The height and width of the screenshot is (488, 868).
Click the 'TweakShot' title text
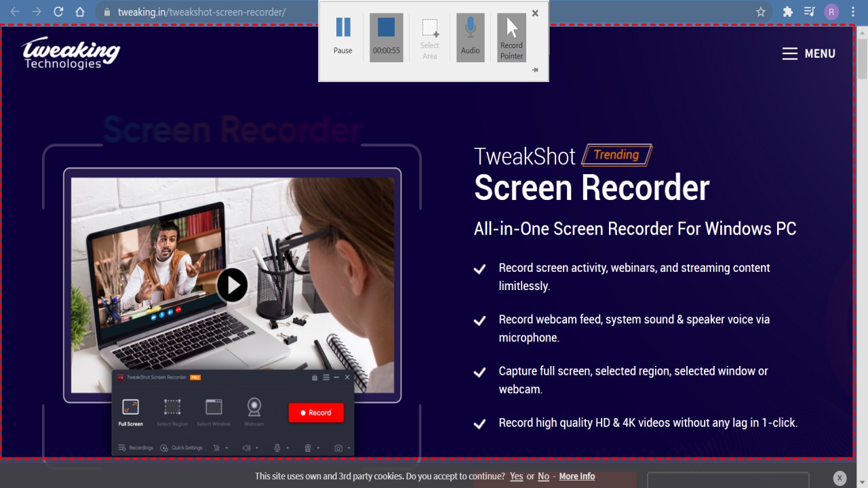[x=525, y=156]
